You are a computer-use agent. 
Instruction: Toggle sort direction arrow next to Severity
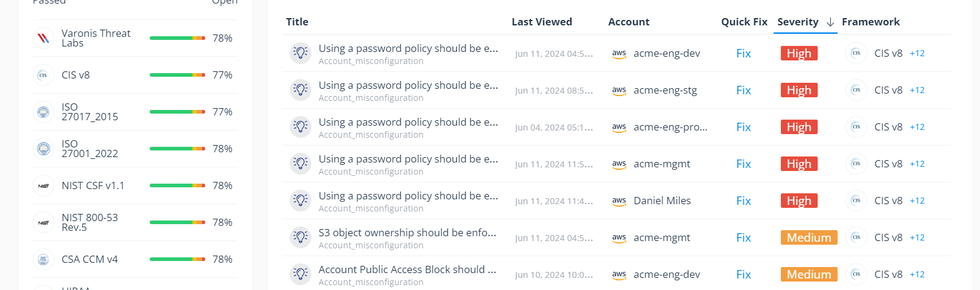(830, 22)
